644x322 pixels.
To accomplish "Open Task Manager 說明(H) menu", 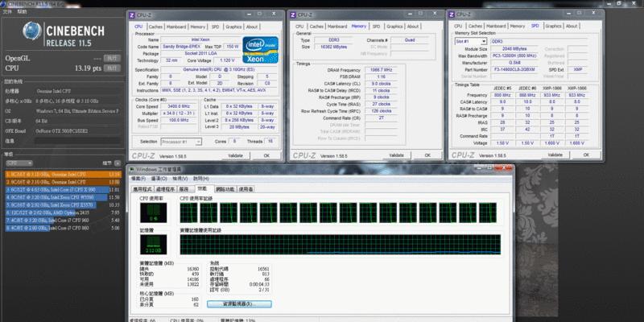I will [x=201, y=179].
